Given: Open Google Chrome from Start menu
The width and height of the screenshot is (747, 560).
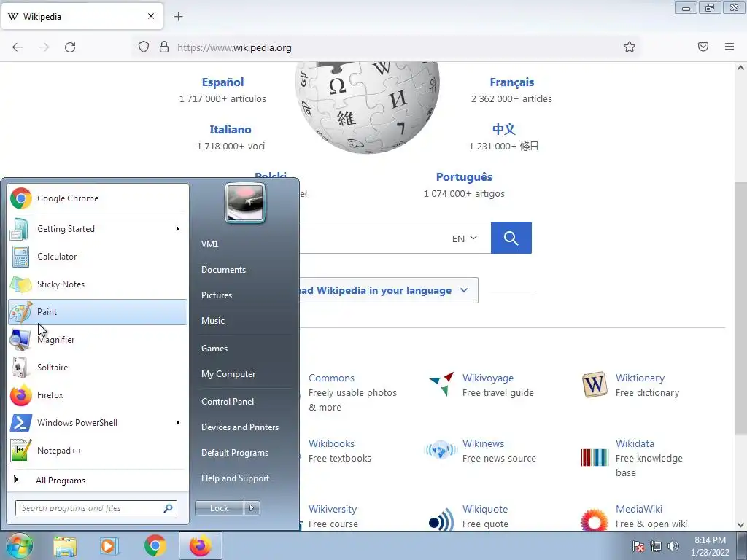Looking at the screenshot, I should pyautogui.click(x=98, y=198).
